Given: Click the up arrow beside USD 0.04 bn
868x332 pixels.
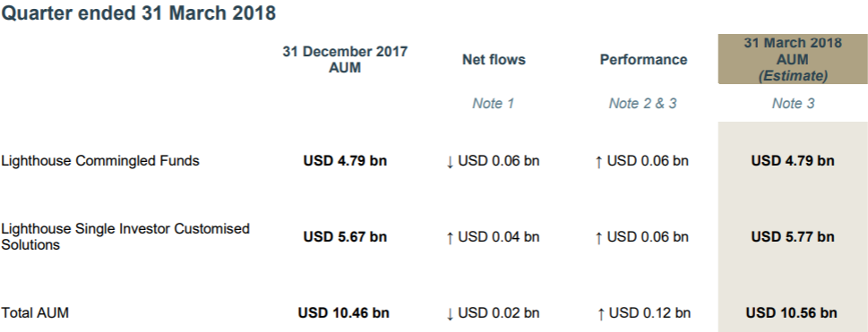Looking at the screenshot, I should (450, 238).
